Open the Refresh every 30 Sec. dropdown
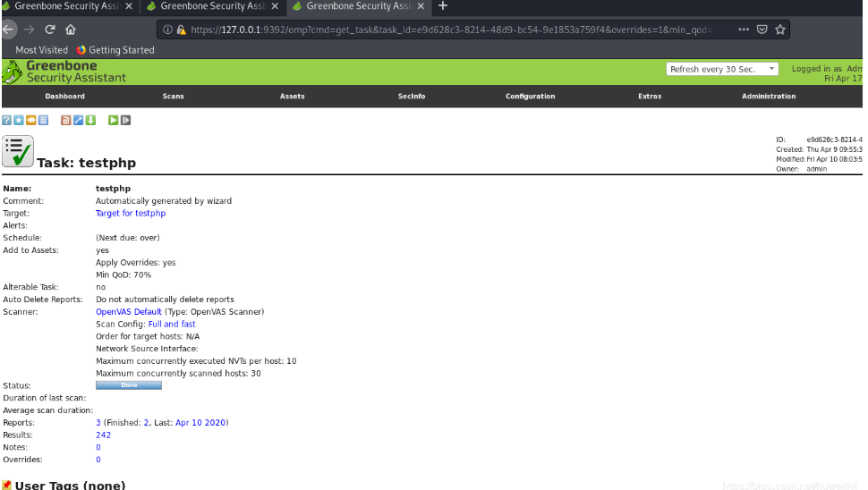Screen dimensions: 868x490 click(722, 69)
